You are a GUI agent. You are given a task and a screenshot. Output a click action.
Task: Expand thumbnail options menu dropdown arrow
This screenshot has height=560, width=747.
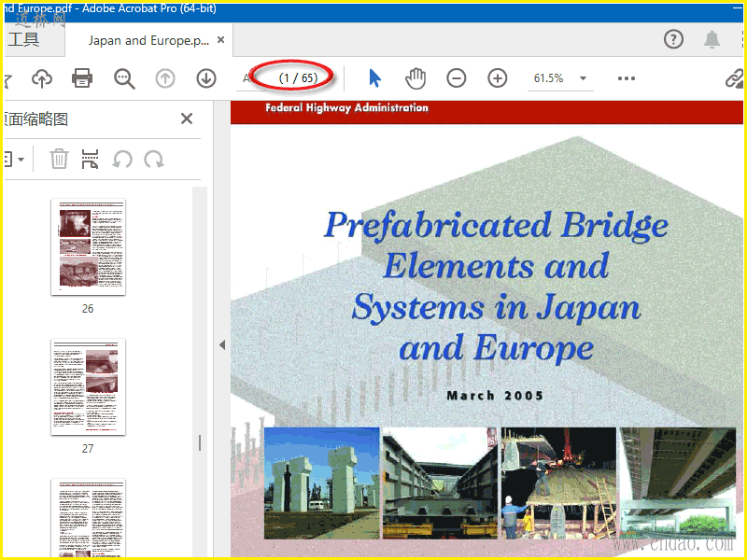[x=21, y=159]
